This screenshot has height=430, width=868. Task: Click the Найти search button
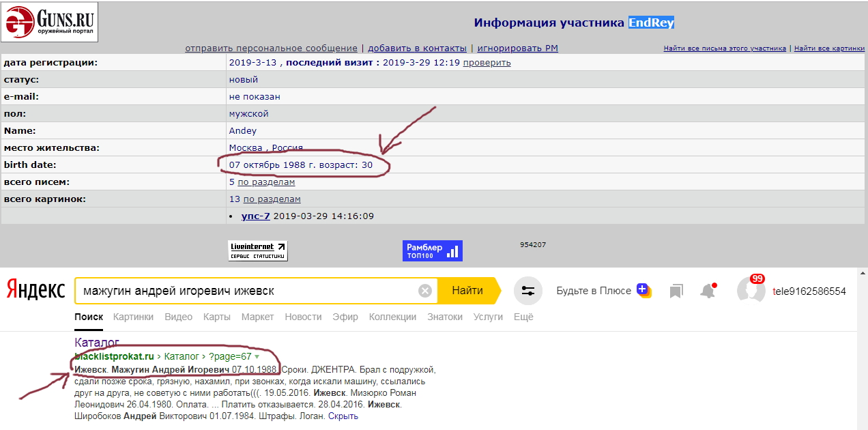(x=467, y=291)
